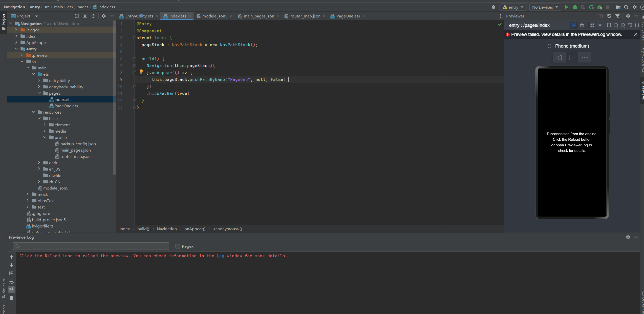
Task: Collapse the pages folder
Action: point(39,93)
